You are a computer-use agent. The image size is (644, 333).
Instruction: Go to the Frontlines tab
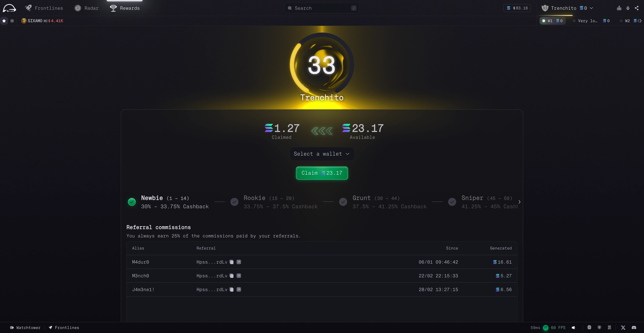pos(44,8)
